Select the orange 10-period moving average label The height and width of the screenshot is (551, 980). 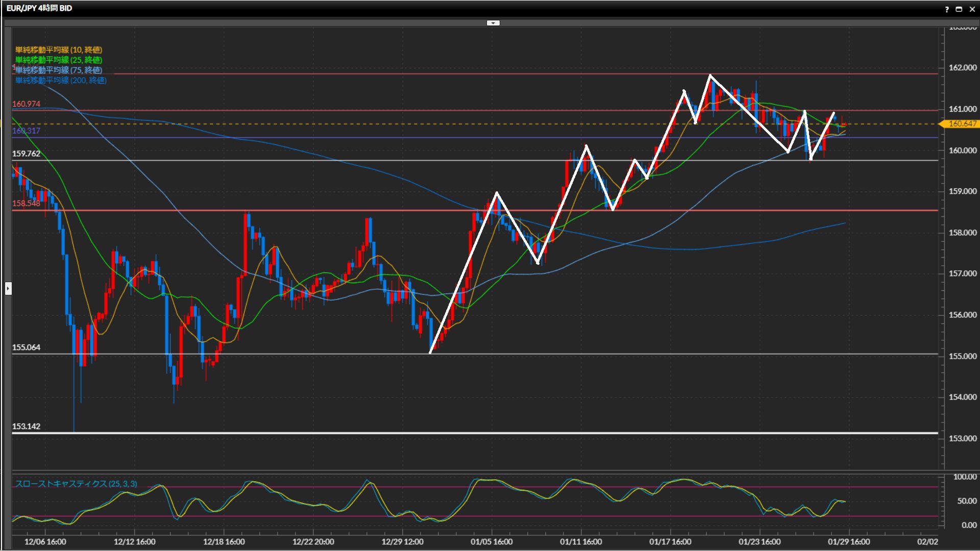pyautogui.click(x=59, y=49)
